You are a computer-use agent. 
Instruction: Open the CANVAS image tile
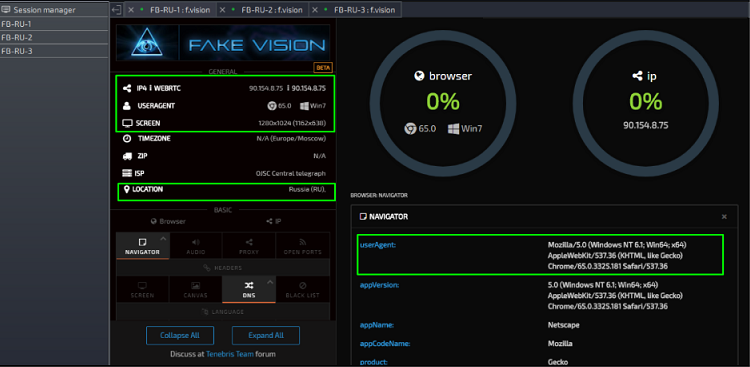[196, 289]
